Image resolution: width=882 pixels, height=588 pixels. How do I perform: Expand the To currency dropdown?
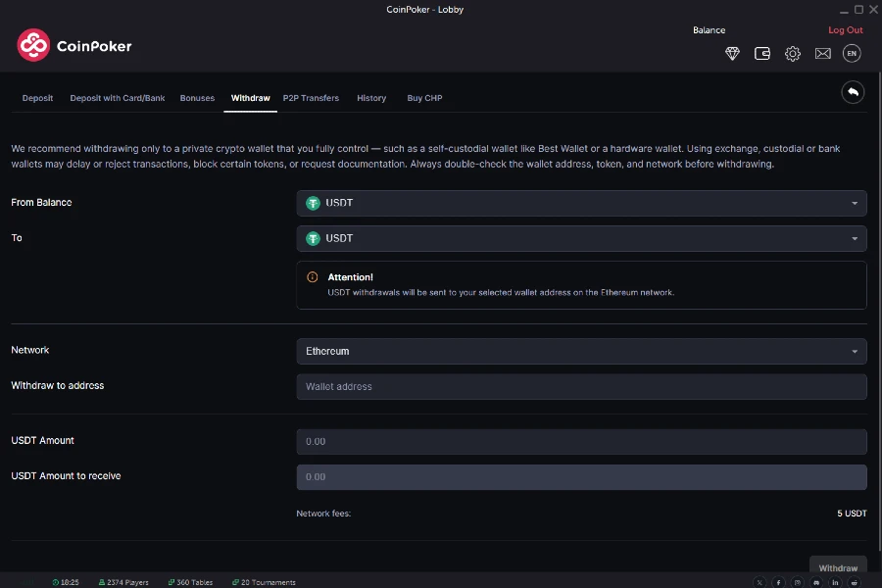click(x=581, y=238)
